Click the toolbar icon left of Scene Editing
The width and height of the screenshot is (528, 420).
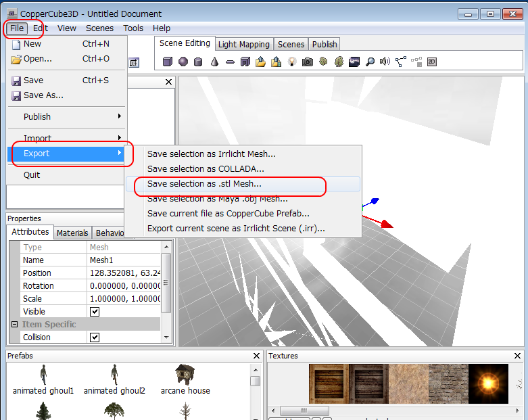pyautogui.click(x=134, y=62)
